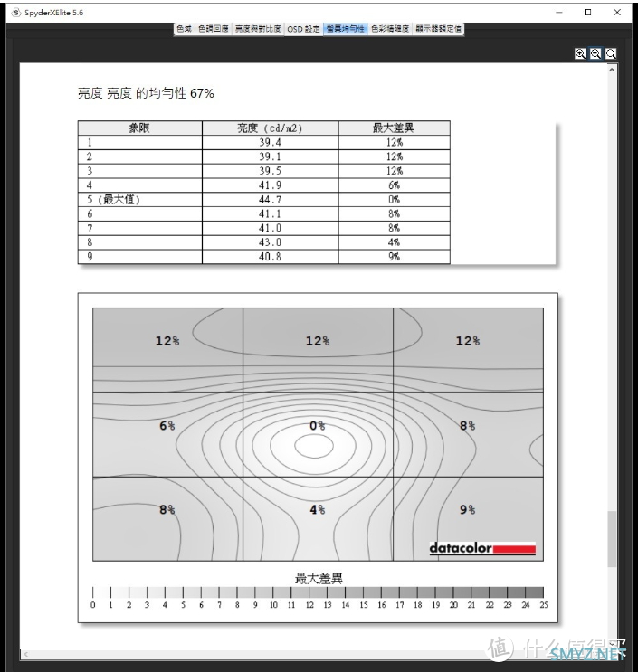
Task: Select the OSD 設定 tab
Action: [x=303, y=29]
